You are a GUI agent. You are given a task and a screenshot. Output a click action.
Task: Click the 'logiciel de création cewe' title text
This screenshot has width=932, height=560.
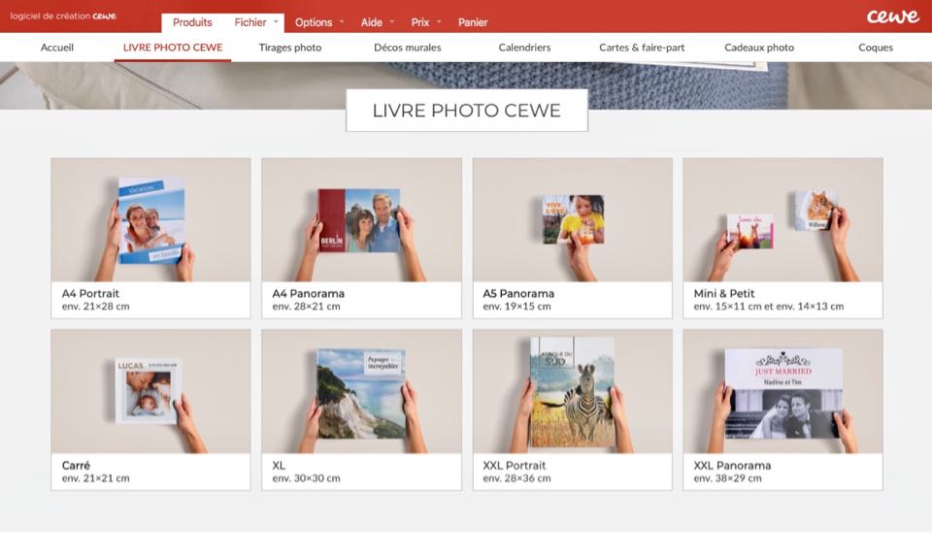(x=63, y=16)
